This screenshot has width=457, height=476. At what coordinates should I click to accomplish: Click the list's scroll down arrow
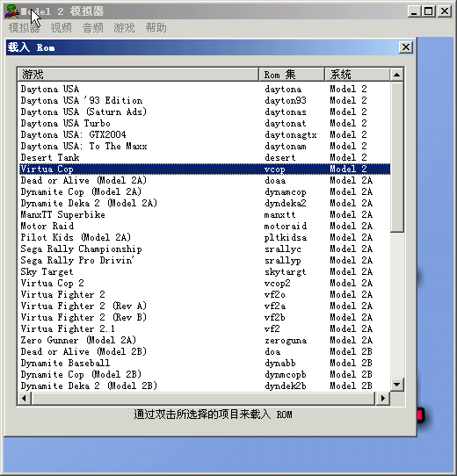pos(396,385)
